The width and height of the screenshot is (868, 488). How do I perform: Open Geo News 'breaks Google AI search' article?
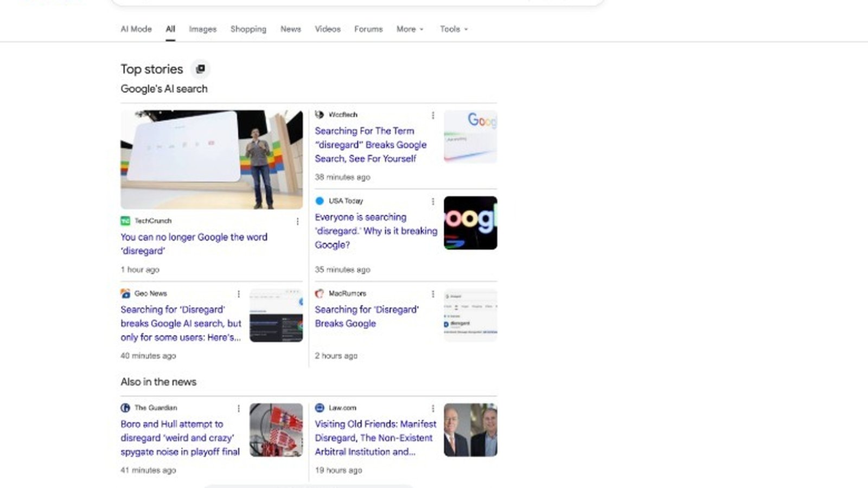[181, 323]
